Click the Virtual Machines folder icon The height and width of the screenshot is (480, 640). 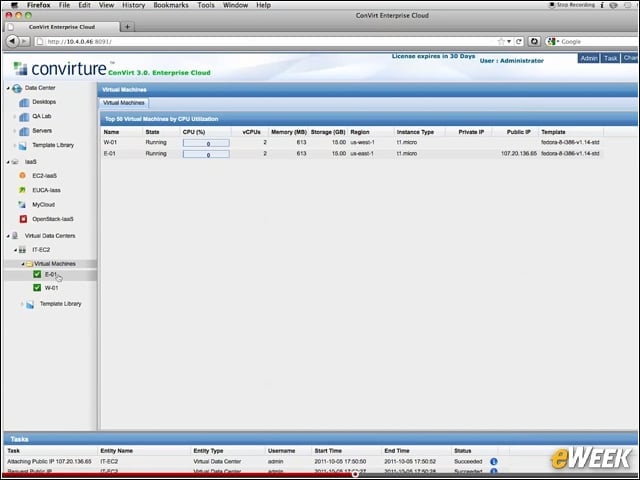(29, 264)
